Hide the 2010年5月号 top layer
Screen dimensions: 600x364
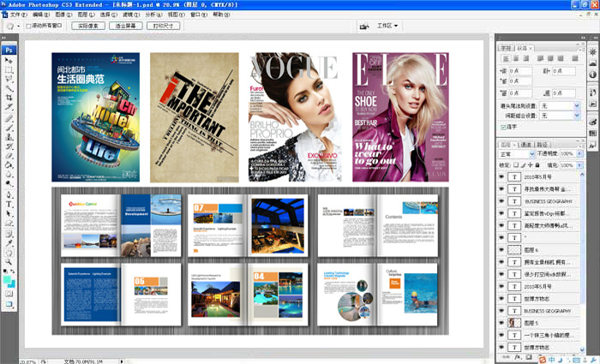(501, 176)
